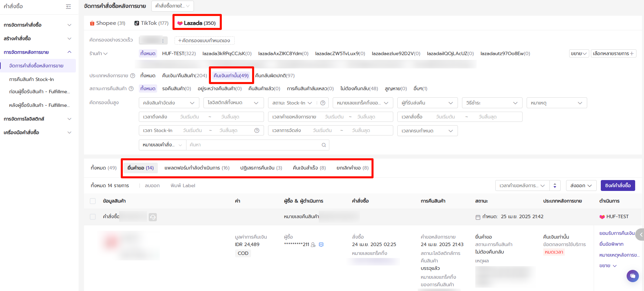Collapse the sidebar menu icon
Image resolution: width=644 pixels, height=291 pixels.
68,6
